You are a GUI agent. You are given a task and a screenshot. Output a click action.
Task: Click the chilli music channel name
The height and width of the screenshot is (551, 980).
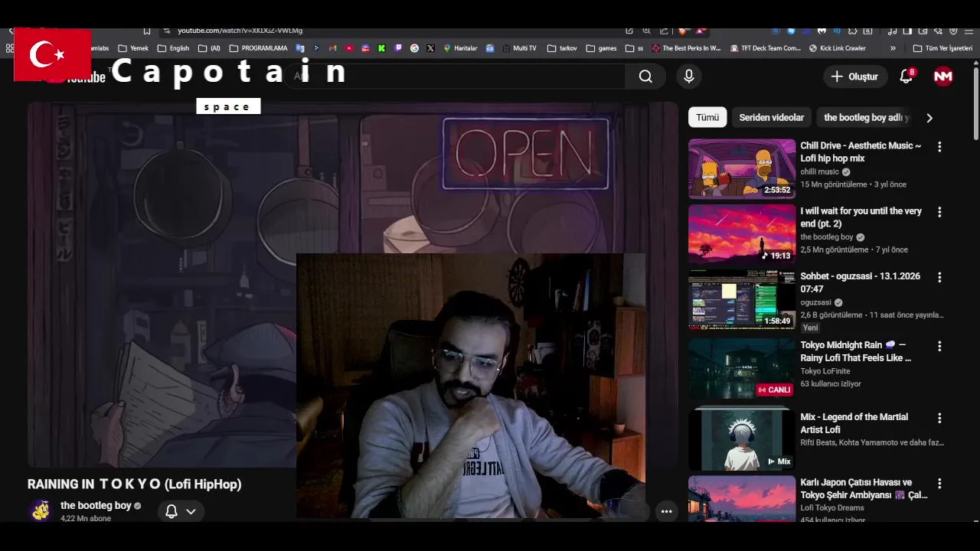[820, 172]
